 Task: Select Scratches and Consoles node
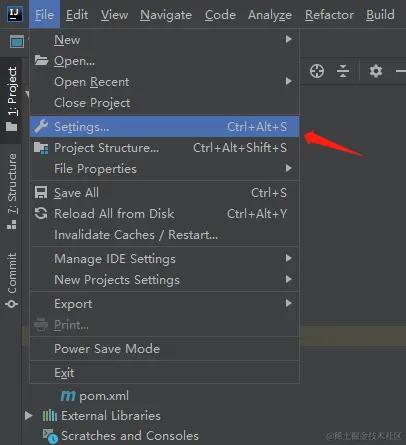coord(121,436)
